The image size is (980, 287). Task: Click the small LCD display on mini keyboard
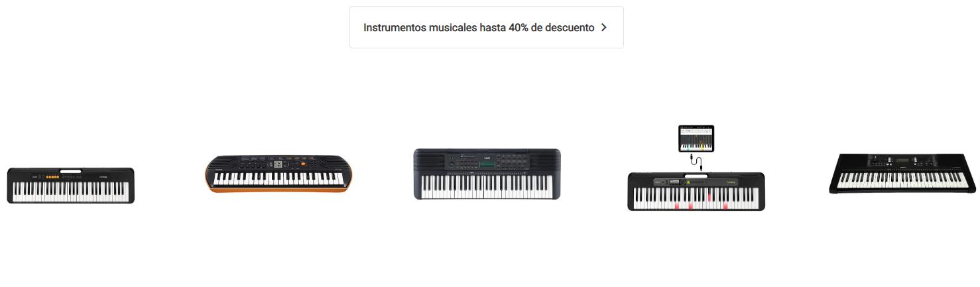pos(279,165)
